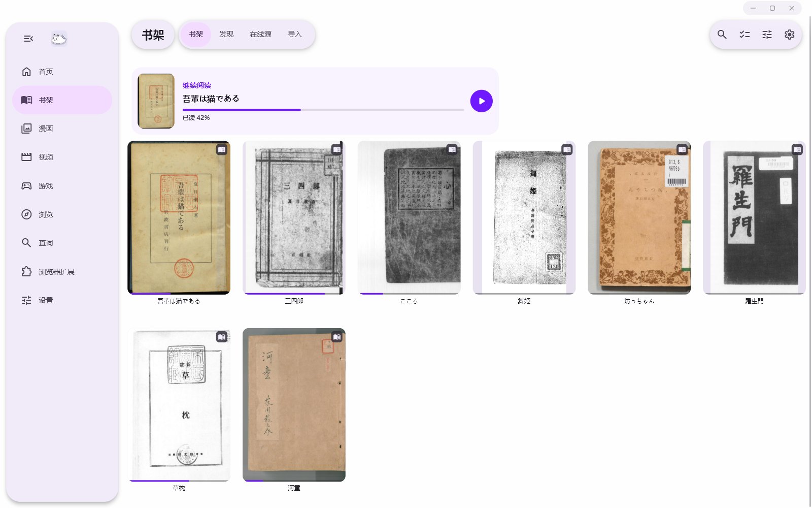Click the small cover in continue-reading card
Screen dimensions: 812x508
pyautogui.click(x=156, y=101)
